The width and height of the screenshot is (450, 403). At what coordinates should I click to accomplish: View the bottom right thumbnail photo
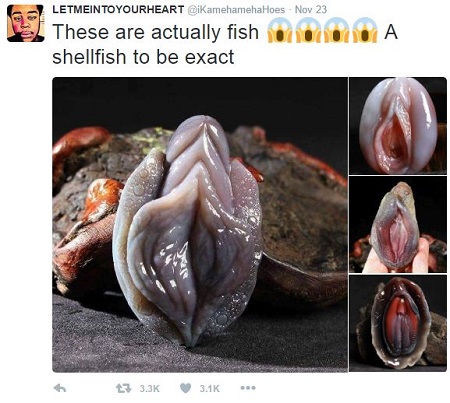pos(398,323)
